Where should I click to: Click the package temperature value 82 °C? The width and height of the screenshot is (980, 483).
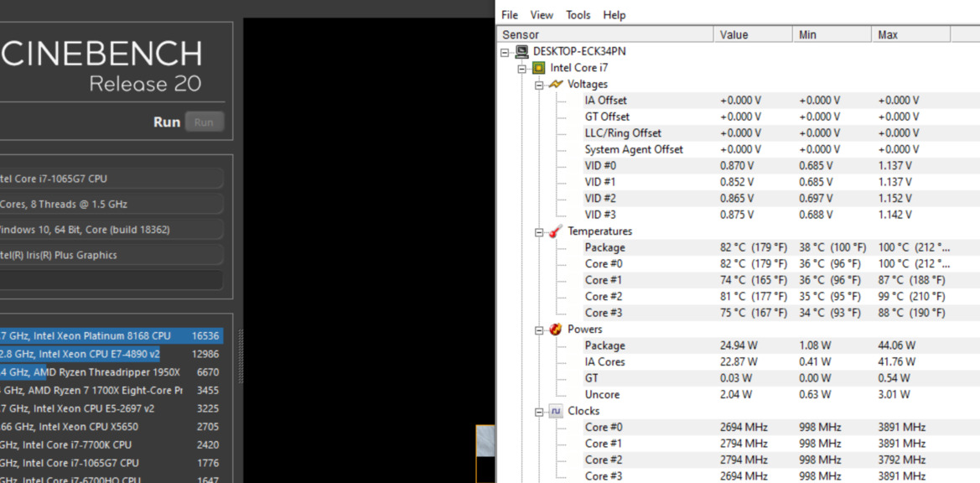753,247
